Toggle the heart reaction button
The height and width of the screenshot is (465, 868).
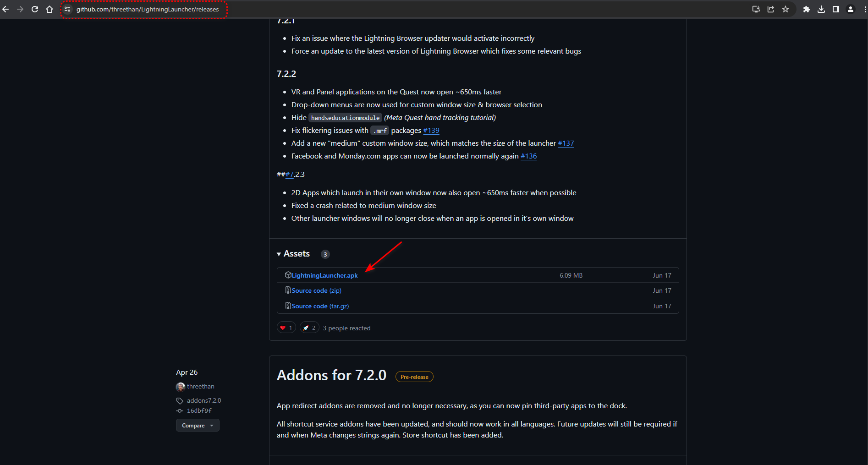(286, 328)
